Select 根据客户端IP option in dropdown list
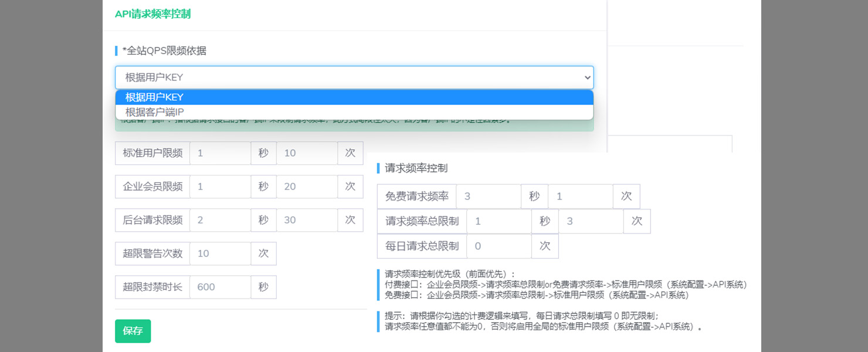Viewport: 868px width, 352px height. [354, 112]
